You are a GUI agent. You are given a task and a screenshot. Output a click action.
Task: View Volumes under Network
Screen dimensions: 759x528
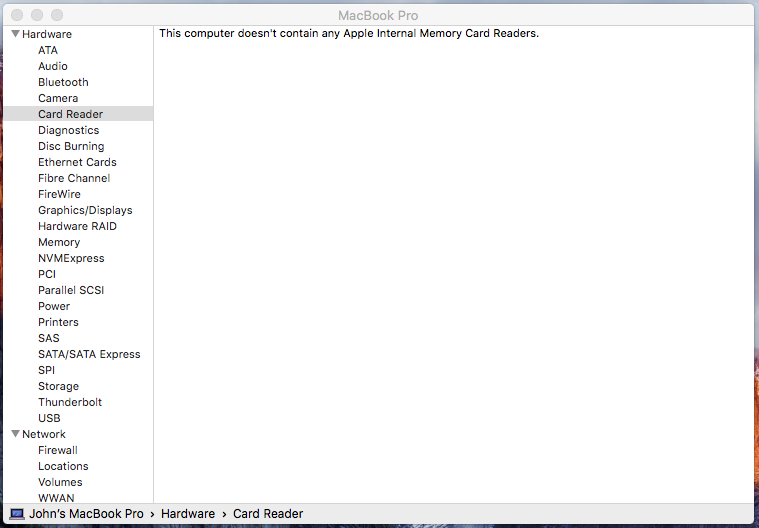[61, 482]
